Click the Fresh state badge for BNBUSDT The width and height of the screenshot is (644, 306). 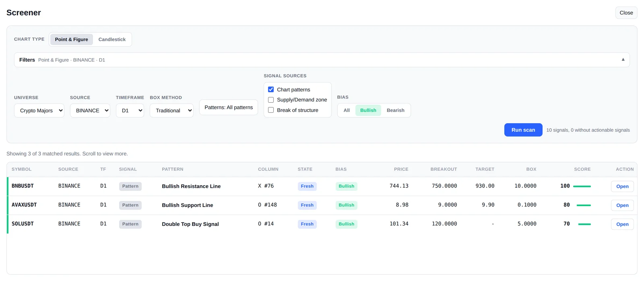coord(307,186)
